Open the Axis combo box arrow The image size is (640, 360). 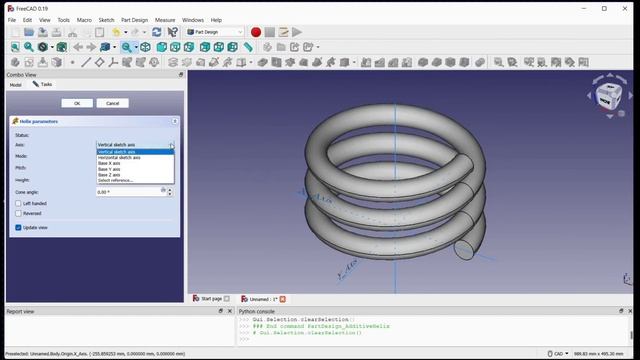pyautogui.click(x=171, y=145)
